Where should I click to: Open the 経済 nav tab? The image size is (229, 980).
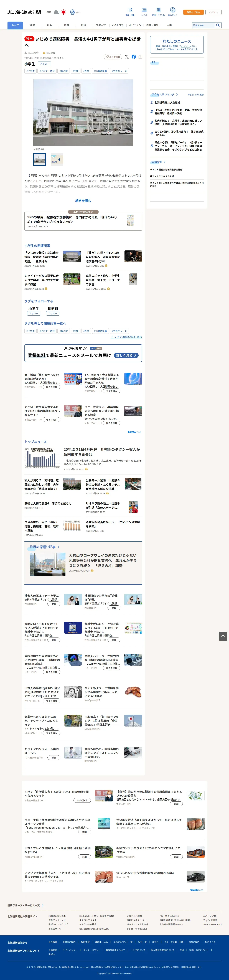click(x=67, y=25)
